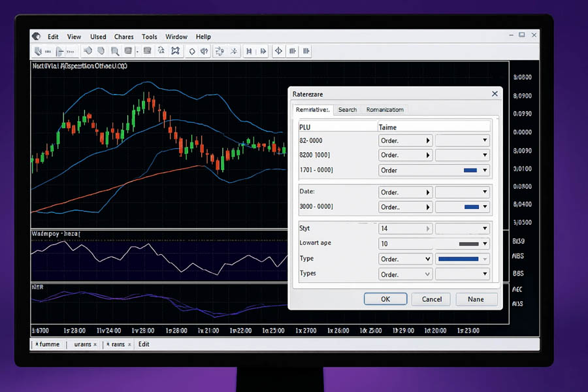This screenshot has width=588, height=392.
Task: Open the Order combo box in Types row
Action: (405, 274)
